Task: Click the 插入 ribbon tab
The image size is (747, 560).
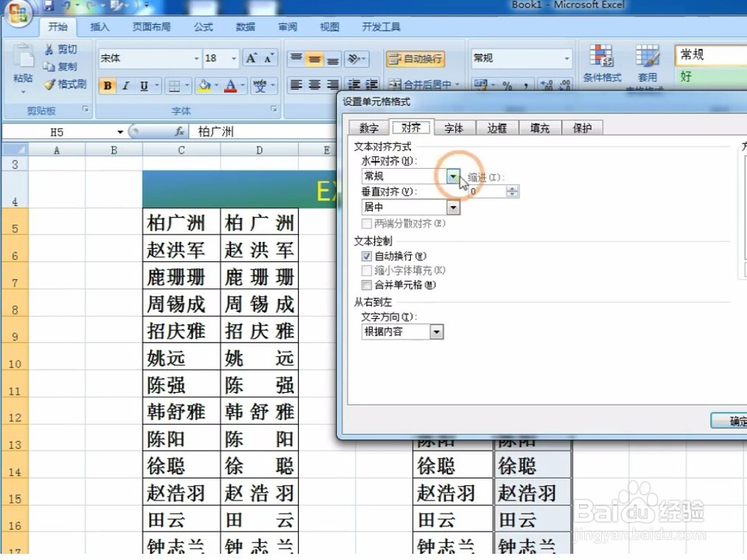Action: click(101, 26)
